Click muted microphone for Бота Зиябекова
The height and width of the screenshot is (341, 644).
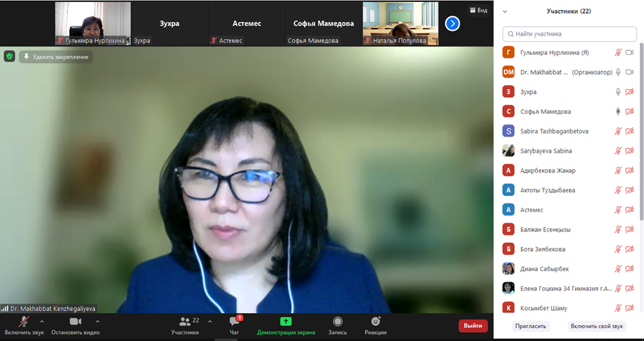pyautogui.click(x=618, y=249)
